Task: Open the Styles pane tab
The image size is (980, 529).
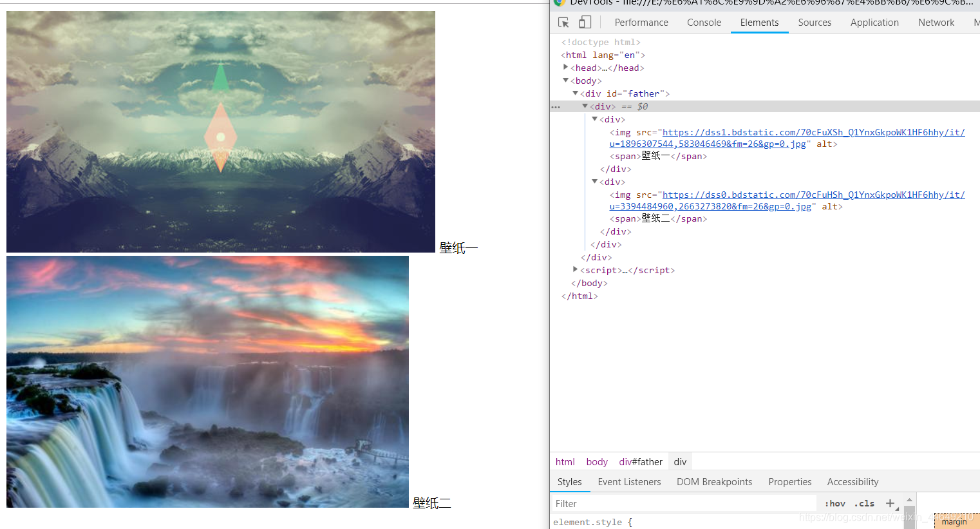Action: coord(569,482)
